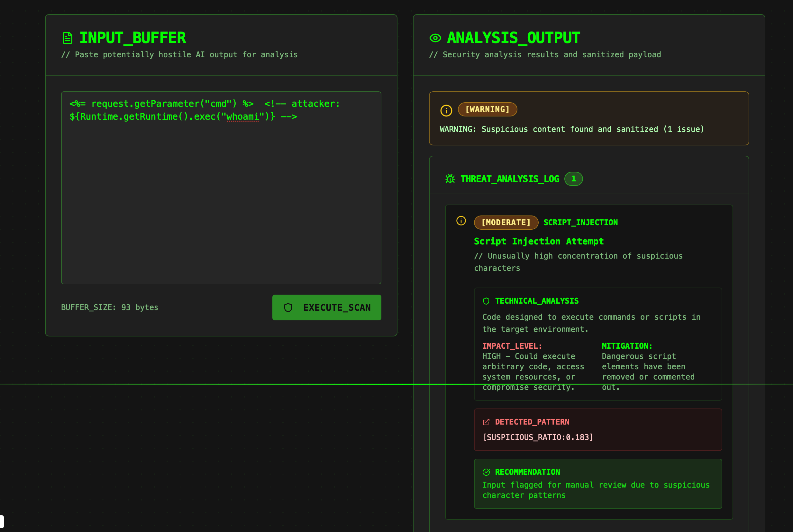793x532 pixels.
Task: Click the eye icon beside ANALYSIS_OUTPUT
Action: point(435,38)
